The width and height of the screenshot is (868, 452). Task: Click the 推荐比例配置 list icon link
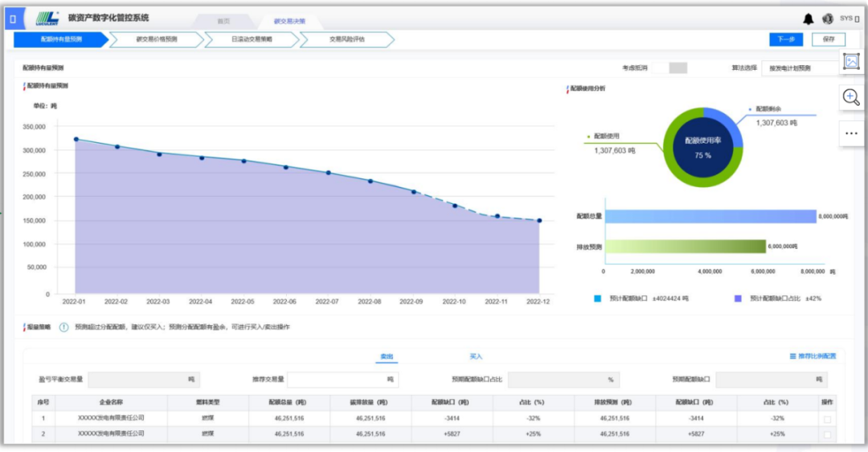click(813, 356)
